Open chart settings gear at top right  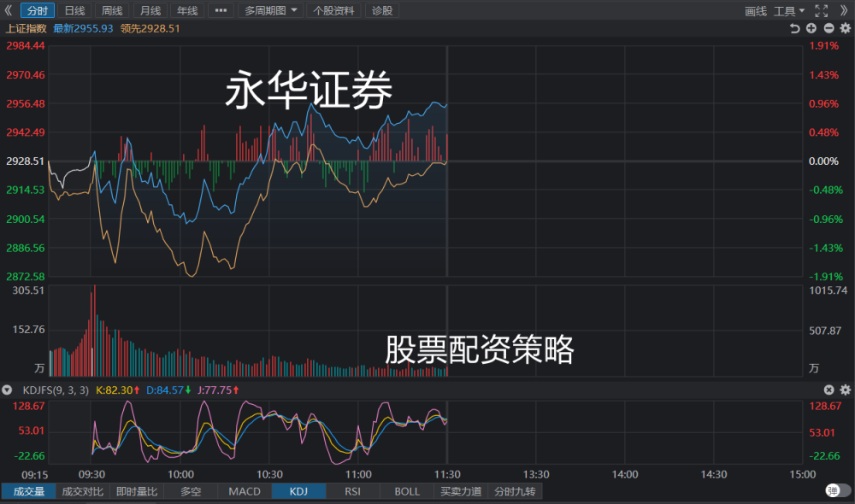[846, 28]
